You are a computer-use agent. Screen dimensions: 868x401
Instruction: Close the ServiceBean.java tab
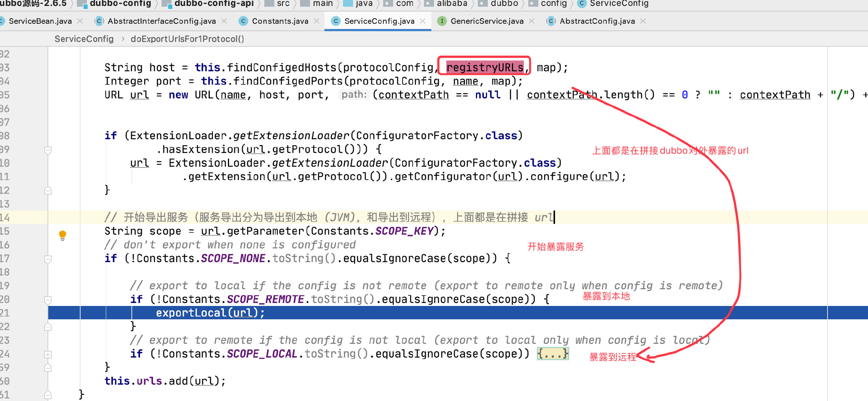[80, 21]
